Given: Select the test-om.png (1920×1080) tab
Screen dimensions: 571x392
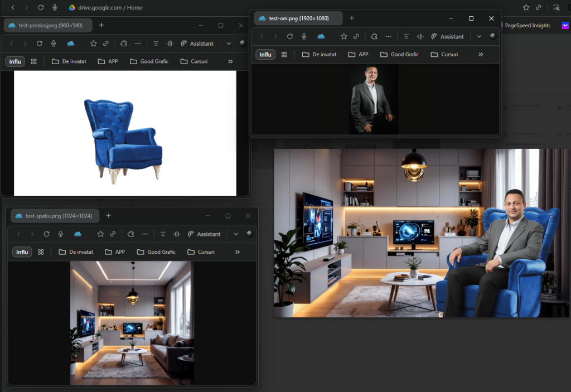Looking at the screenshot, I should click(x=298, y=18).
